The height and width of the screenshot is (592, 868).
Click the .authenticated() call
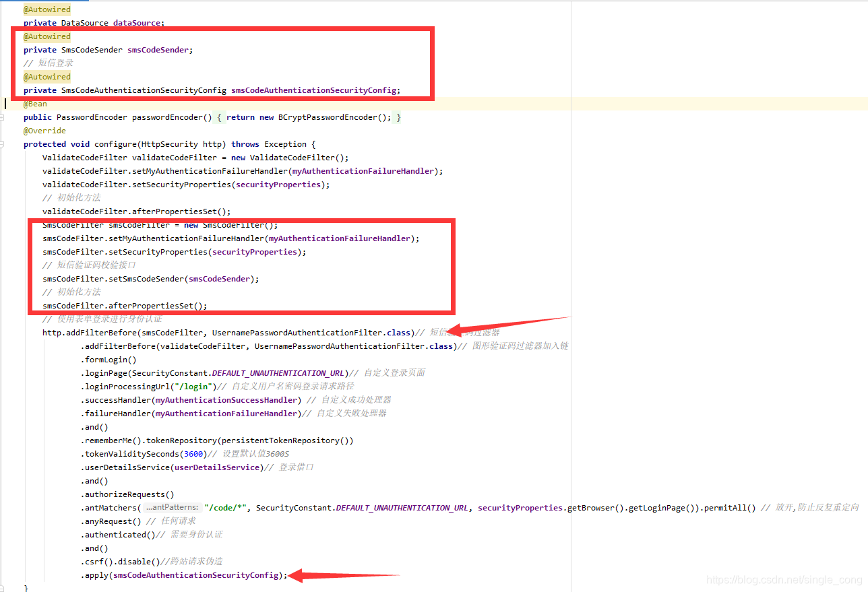[117, 535]
